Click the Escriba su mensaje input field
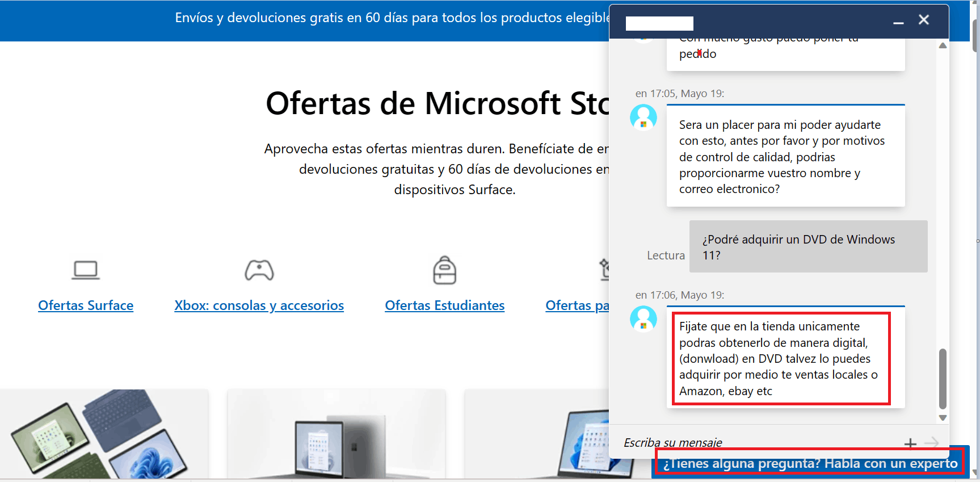This screenshot has width=980, height=482. click(760, 442)
